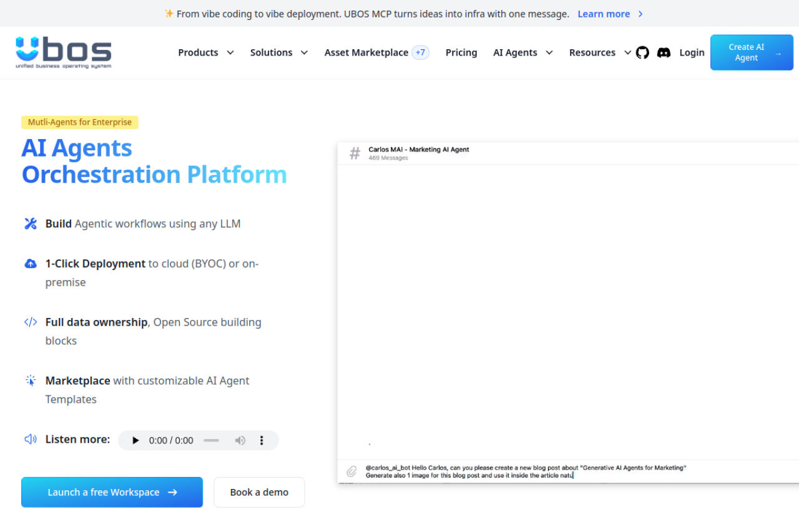The height and width of the screenshot is (532, 799).
Task: Adjust the audio player progress slider
Action: pos(211,440)
